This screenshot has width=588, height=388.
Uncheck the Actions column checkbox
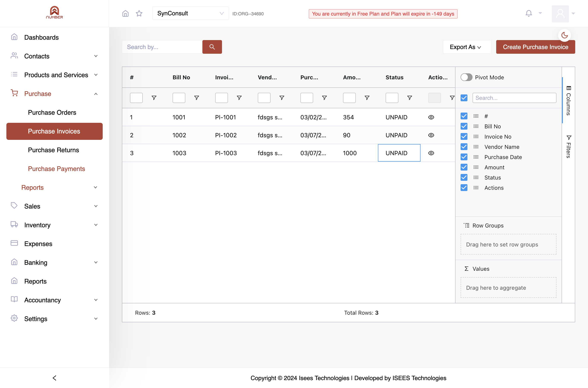(464, 188)
